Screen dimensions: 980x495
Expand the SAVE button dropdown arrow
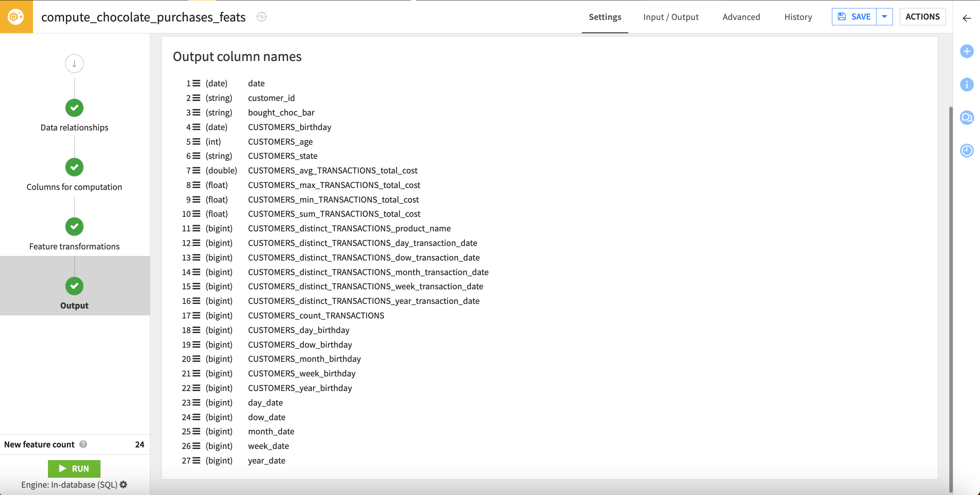[x=884, y=16]
